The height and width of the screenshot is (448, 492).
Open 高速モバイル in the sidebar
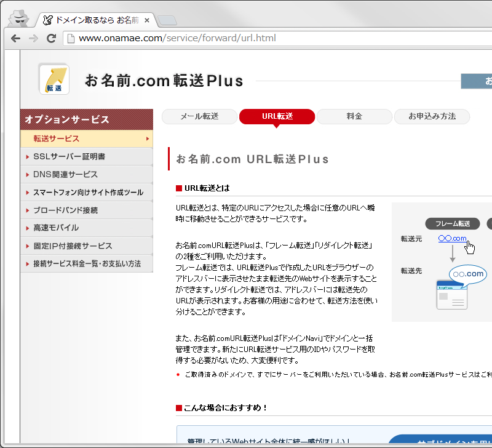(x=87, y=228)
